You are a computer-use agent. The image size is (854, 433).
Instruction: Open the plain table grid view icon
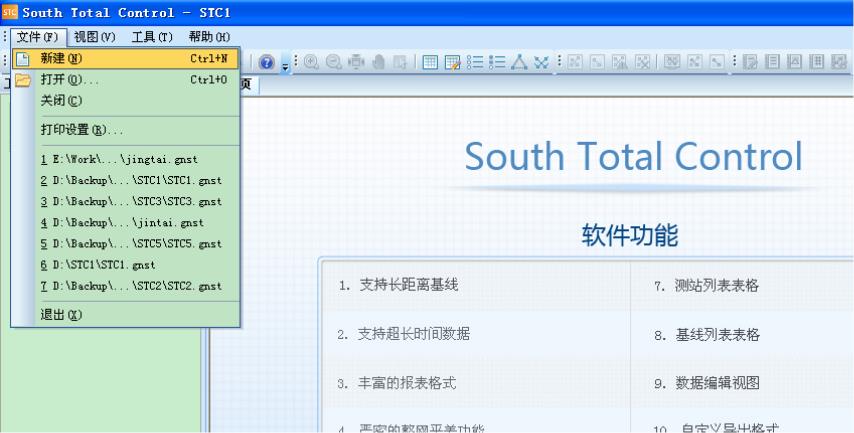430,62
